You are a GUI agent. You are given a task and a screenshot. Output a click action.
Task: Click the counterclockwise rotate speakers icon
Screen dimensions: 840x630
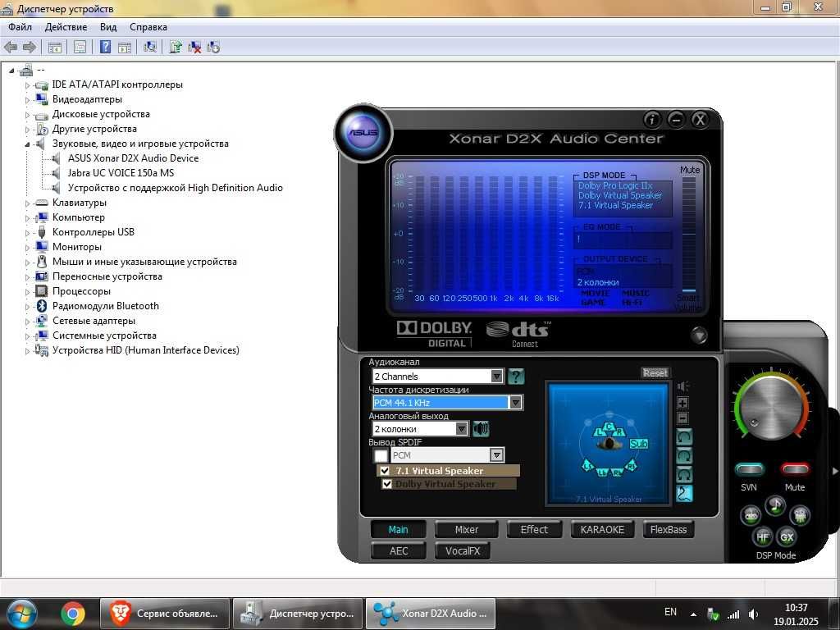[685, 436]
